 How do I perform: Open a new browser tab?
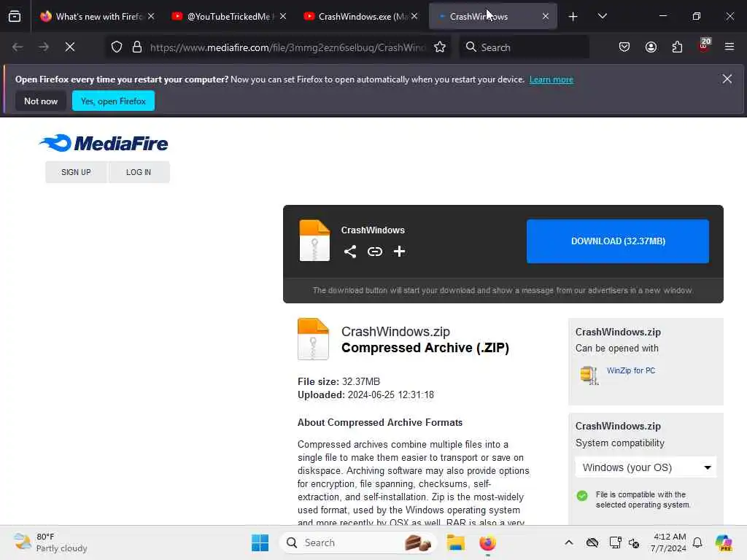tap(573, 17)
